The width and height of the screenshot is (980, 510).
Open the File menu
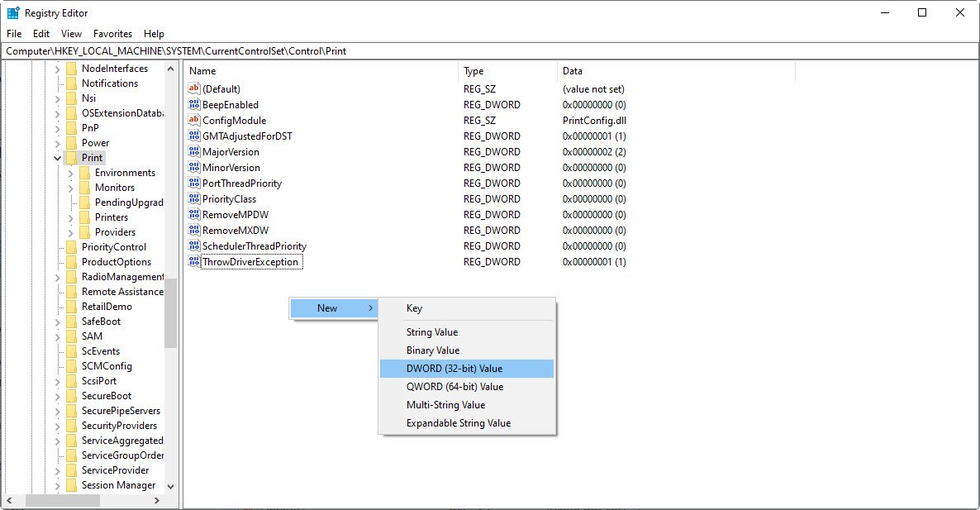tap(14, 34)
